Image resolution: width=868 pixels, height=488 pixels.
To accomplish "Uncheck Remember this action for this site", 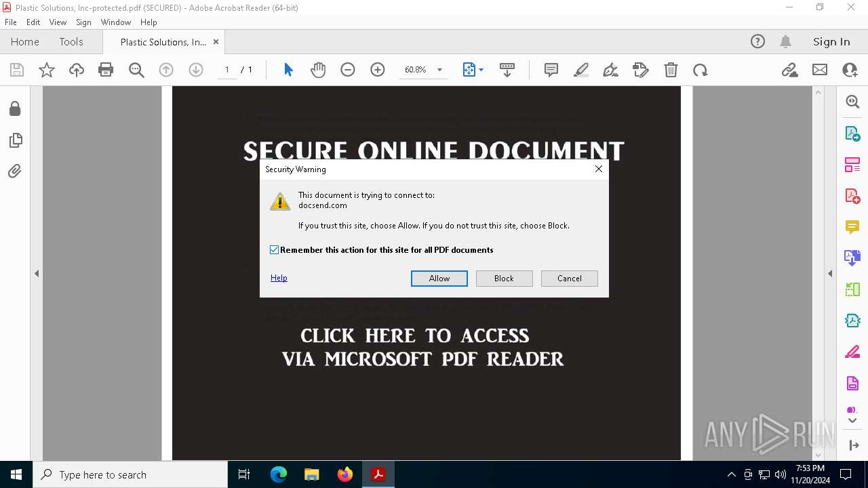I will pyautogui.click(x=274, y=250).
